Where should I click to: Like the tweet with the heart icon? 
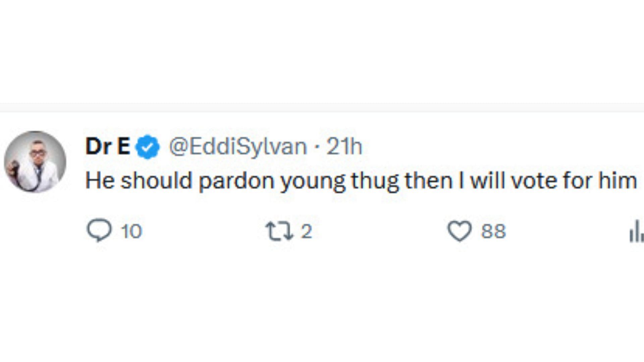point(460,231)
